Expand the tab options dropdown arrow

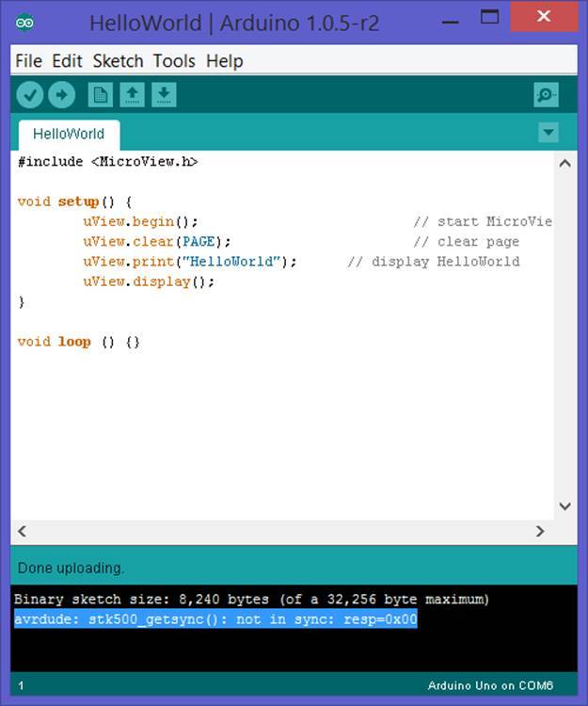click(x=548, y=133)
